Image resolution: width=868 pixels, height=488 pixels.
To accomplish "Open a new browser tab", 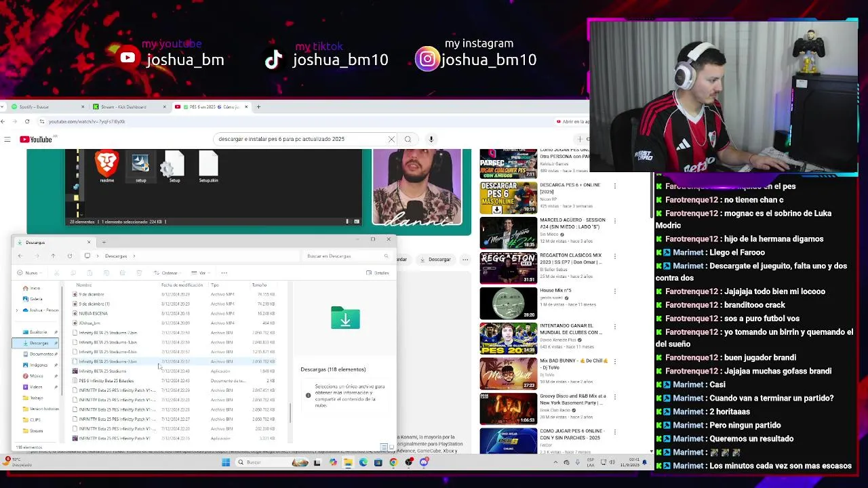I will tap(258, 106).
